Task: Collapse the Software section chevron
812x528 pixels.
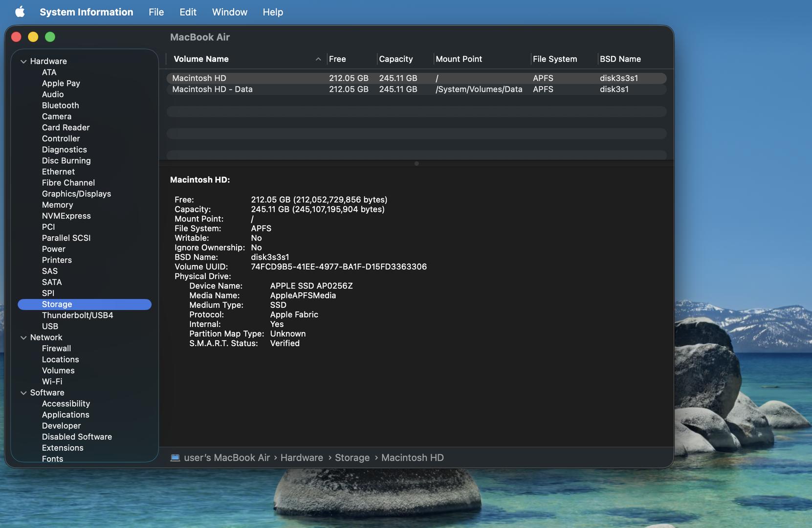Action: [x=23, y=393]
